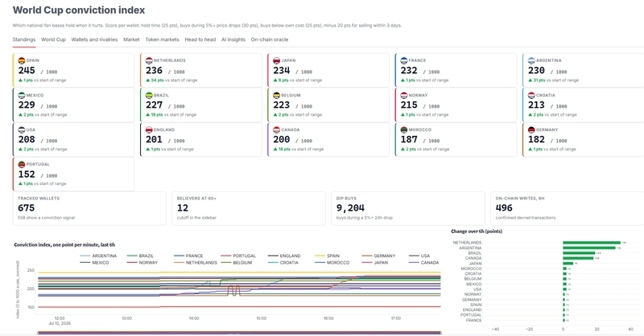Screen dimensions: 644x336
Task: Toggle PORTUGAL series in chart legend
Action: pyautogui.click(x=238, y=256)
